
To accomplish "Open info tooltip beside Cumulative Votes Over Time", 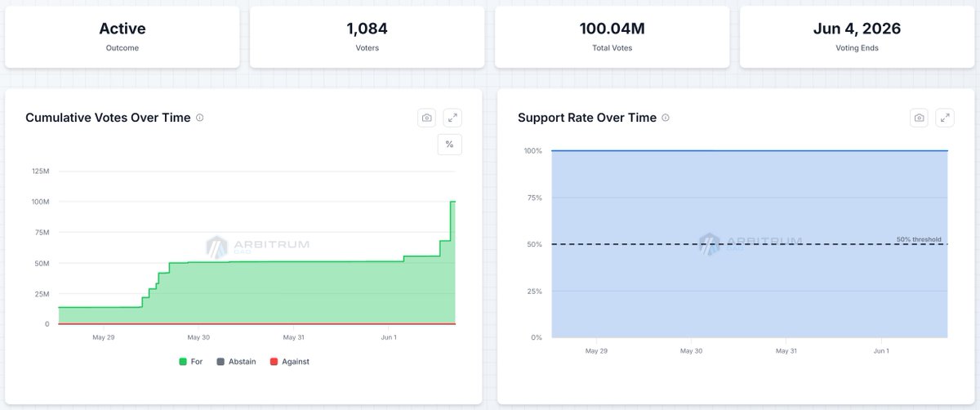I will coord(200,118).
